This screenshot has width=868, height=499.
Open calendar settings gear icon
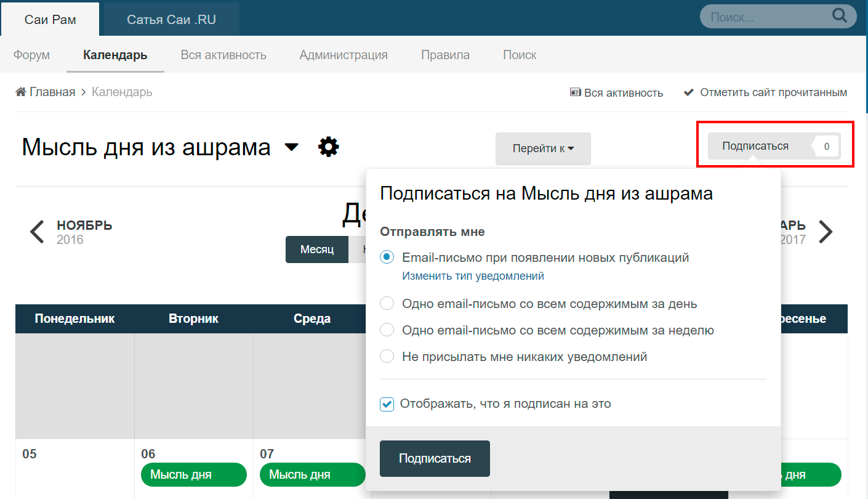[x=329, y=147]
